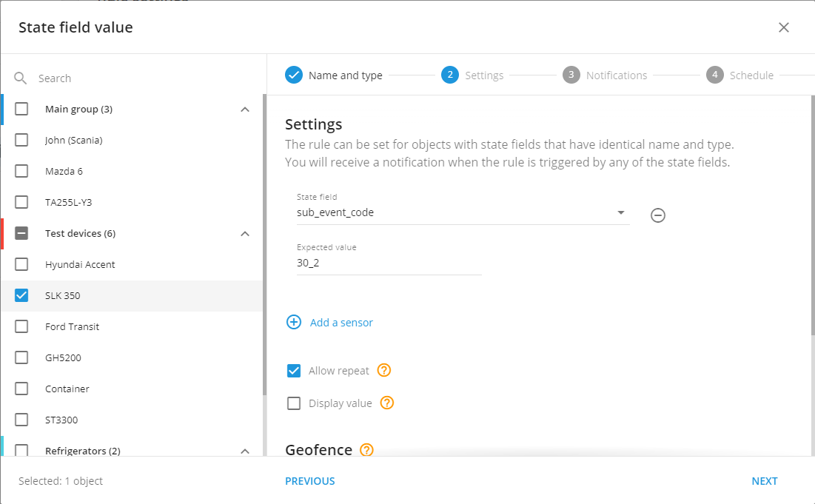
Task: Open the State field dropdown
Action: point(463,212)
